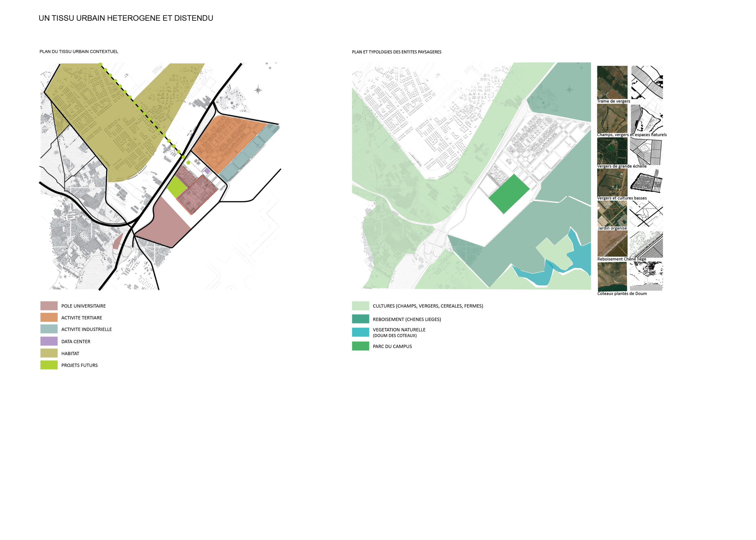
Task: Click the bright green campus park polygon on right map
Action: pyautogui.click(x=509, y=194)
